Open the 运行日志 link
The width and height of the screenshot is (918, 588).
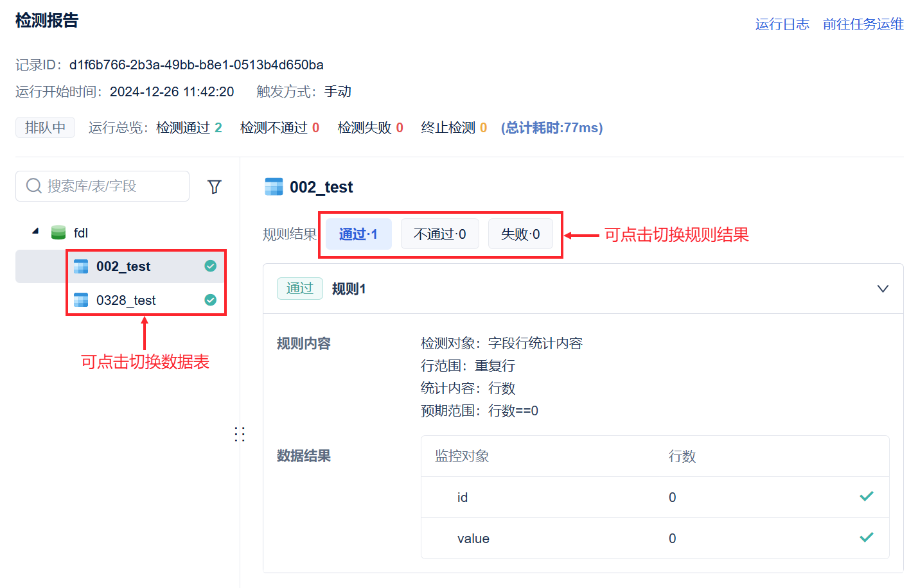782,24
